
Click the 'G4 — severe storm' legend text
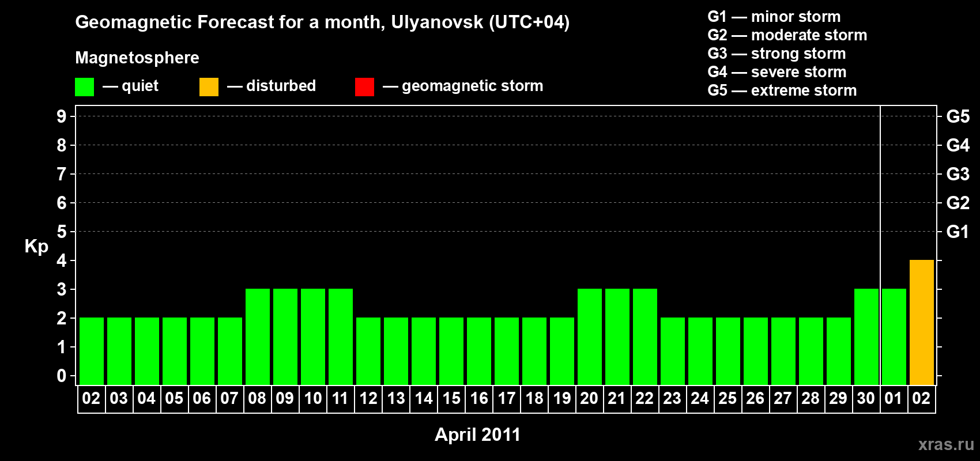click(x=777, y=72)
